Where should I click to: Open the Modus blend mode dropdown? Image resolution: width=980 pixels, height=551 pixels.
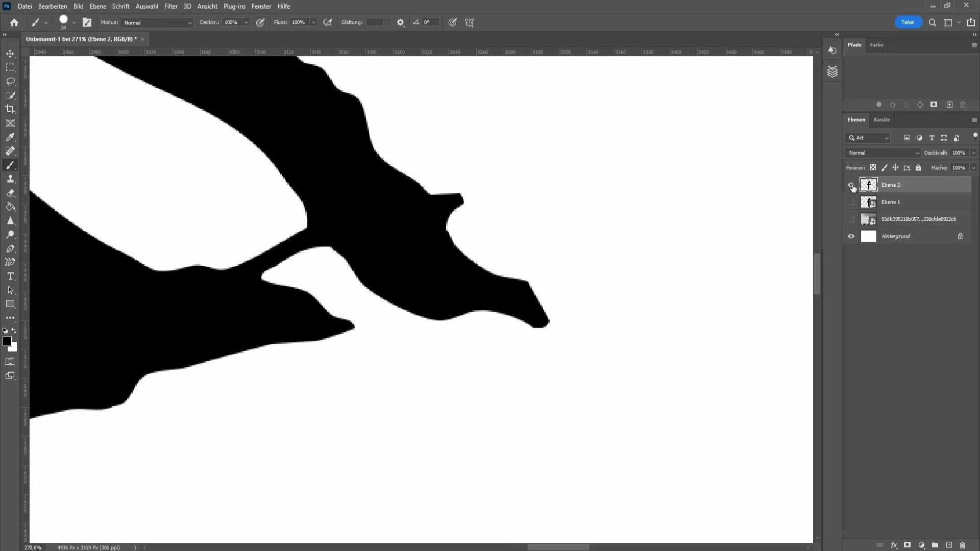click(157, 22)
